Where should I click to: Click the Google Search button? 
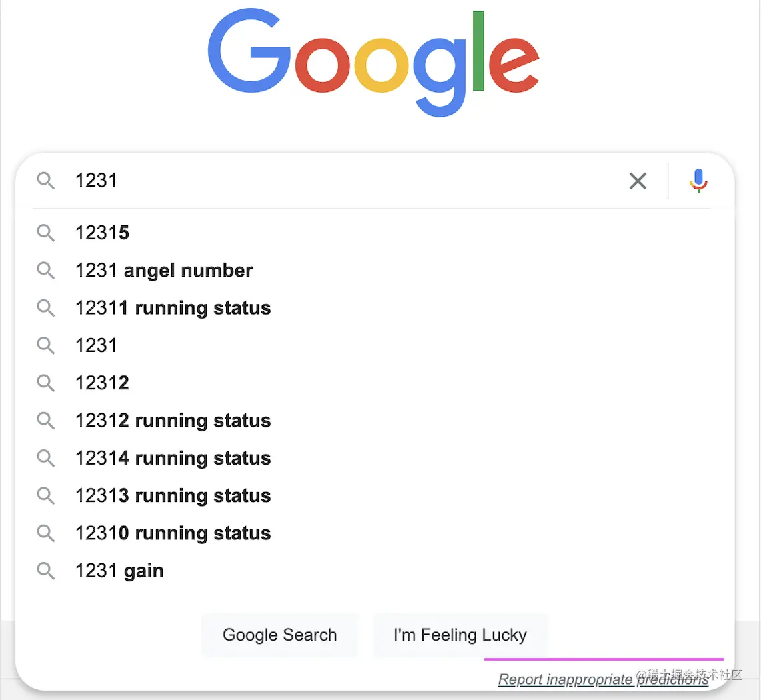(280, 635)
